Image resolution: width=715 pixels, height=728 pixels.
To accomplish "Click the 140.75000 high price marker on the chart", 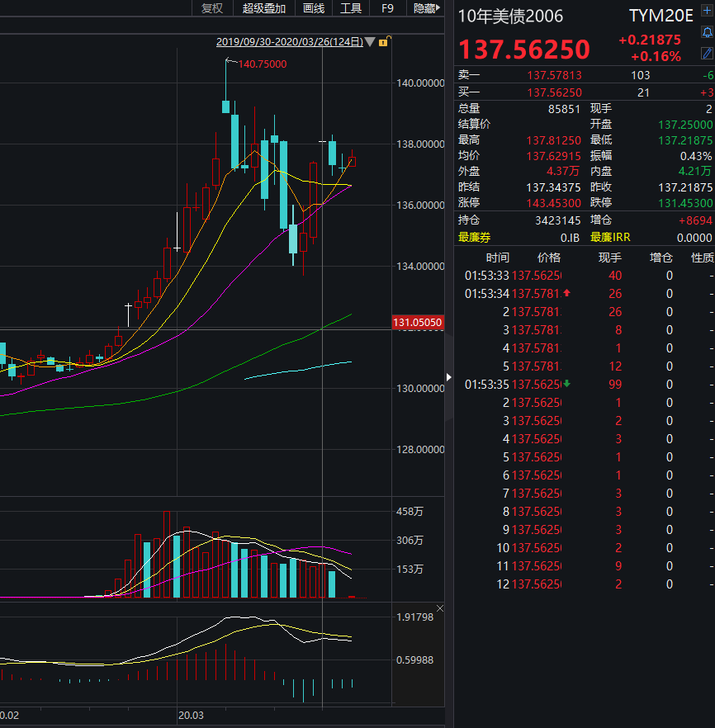I will point(262,64).
